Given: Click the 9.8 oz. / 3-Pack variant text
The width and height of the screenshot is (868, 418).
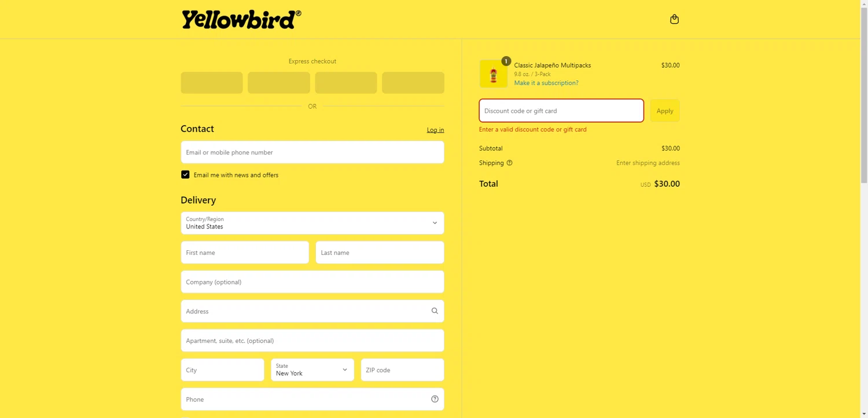Looking at the screenshot, I should coord(532,74).
